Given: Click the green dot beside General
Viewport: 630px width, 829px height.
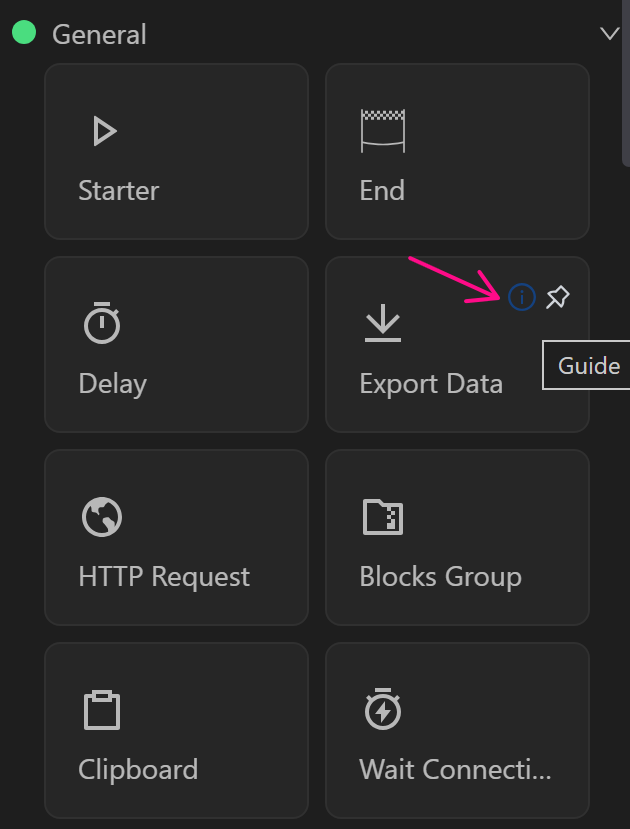Looking at the screenshot, I should pyautogui.click(x=24, y=33).
